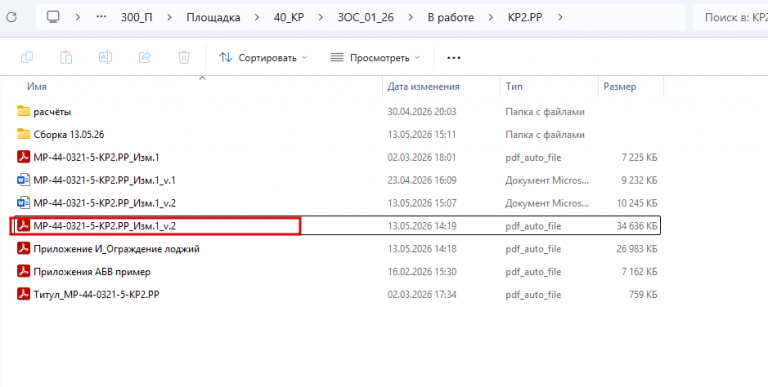Open the more options ellipsis in toolbar
The width and height of the screenshot is (768, 387).
click(x=454, y=58)
